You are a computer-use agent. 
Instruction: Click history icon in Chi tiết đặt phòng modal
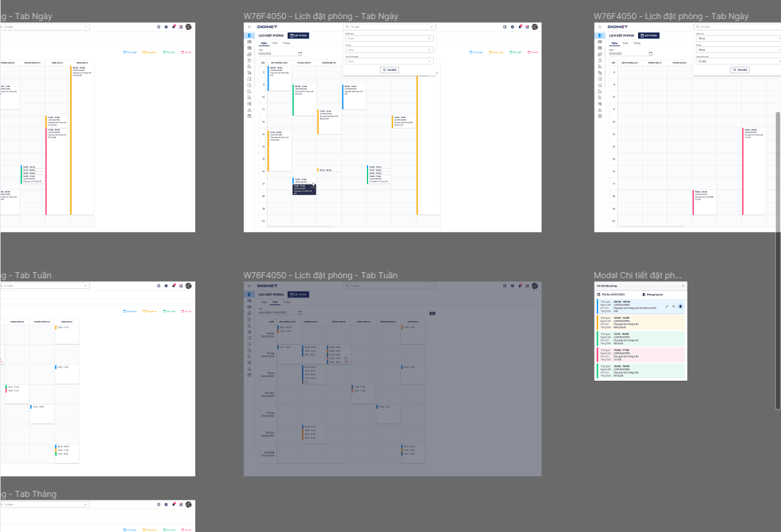[674, 306]
